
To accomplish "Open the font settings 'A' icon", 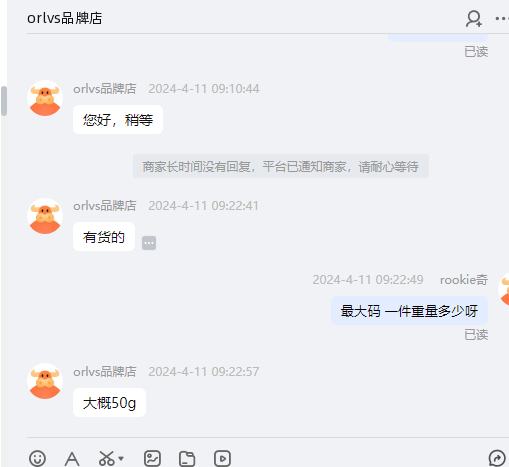I will pyautogui.click(x=72, y=459).
